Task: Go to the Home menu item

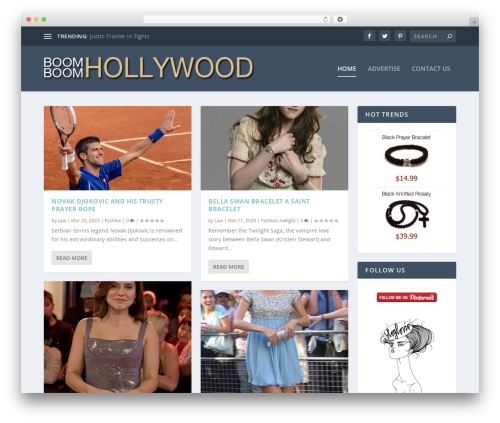Action: click(x=347, y=69)
